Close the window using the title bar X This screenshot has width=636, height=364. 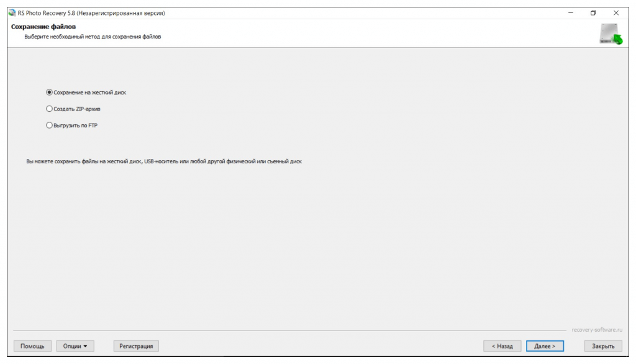616,13
